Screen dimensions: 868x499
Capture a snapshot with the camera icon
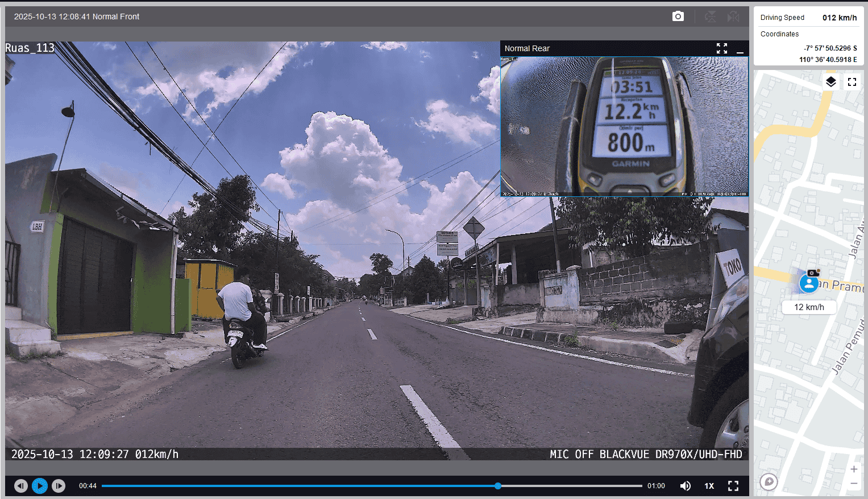coord(678,17)
